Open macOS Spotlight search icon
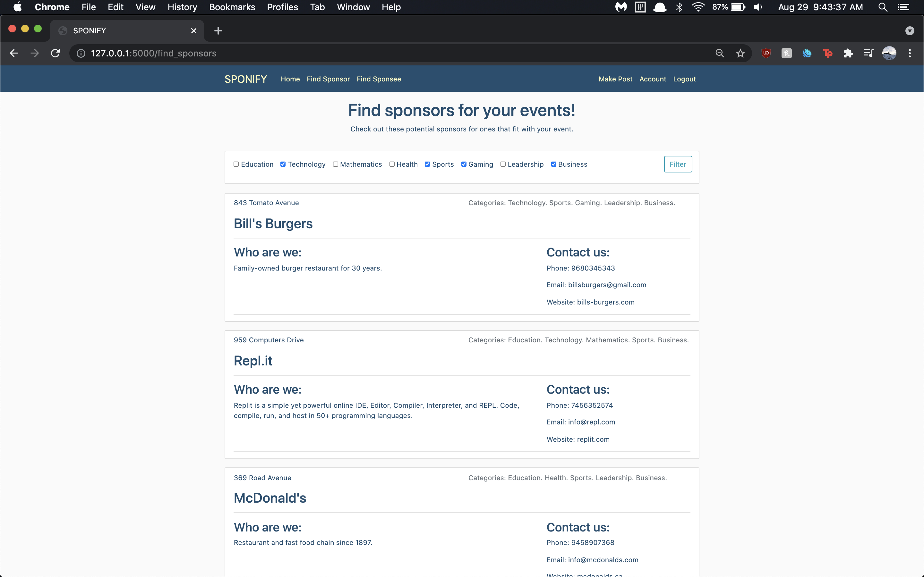The width and height of the screenshot is (924, 577). tap(882, 7)
